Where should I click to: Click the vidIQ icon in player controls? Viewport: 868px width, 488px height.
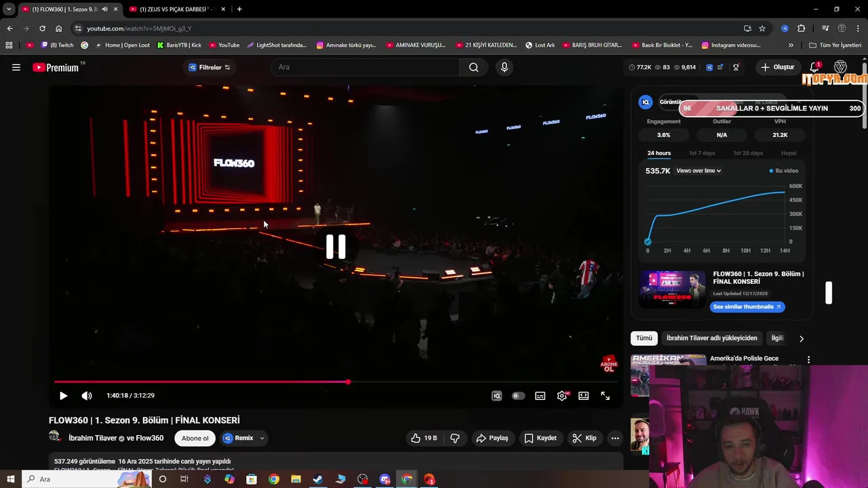496,396
